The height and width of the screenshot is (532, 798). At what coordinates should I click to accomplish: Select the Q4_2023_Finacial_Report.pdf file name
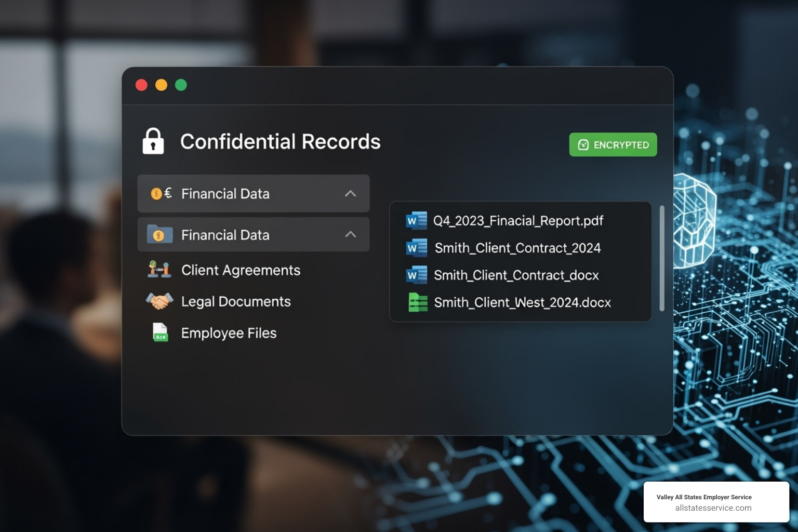(518, 221)
